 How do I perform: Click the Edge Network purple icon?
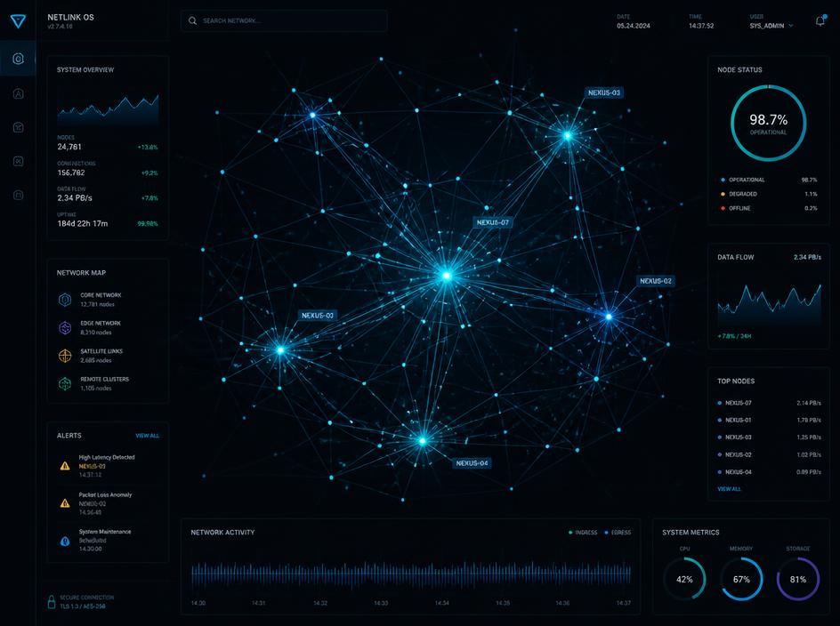65,328
